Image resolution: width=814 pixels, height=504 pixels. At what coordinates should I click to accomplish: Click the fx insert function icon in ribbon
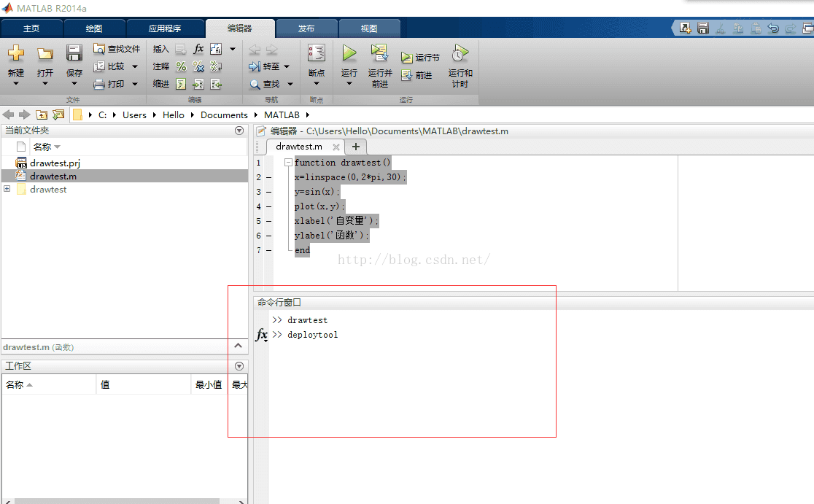198,49
